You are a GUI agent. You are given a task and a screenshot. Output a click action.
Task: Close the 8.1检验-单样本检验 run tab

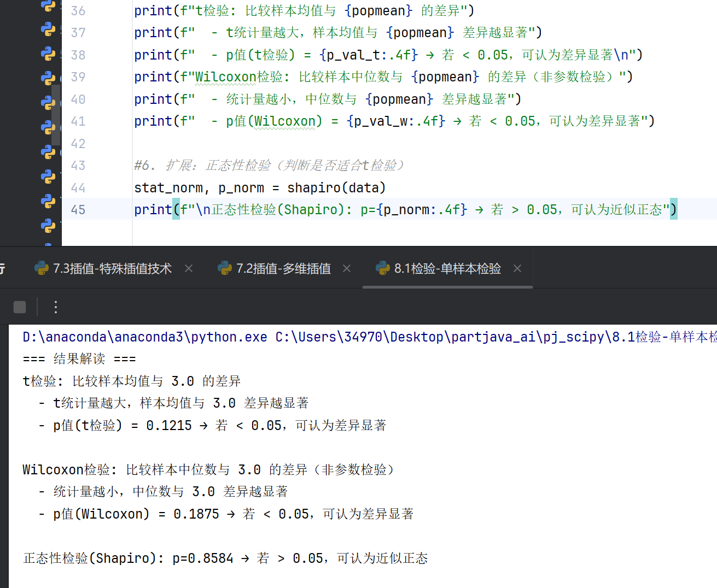pos(517,268)
